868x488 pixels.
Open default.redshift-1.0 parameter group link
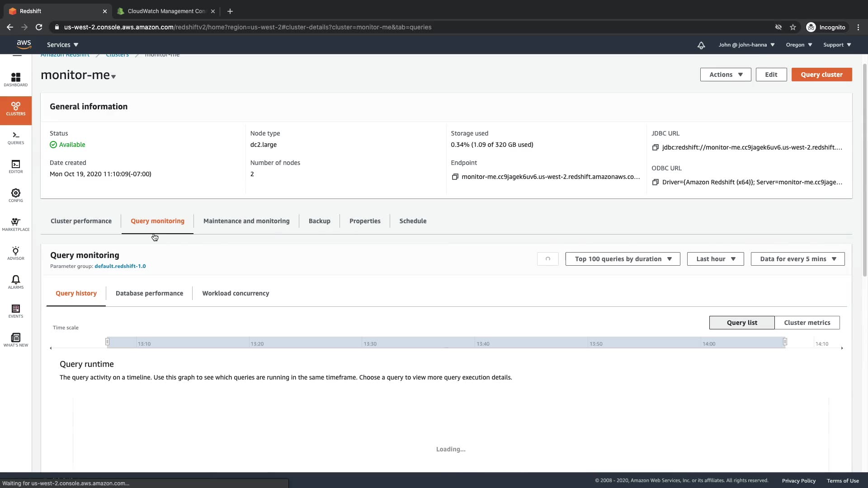coord(120,266)
